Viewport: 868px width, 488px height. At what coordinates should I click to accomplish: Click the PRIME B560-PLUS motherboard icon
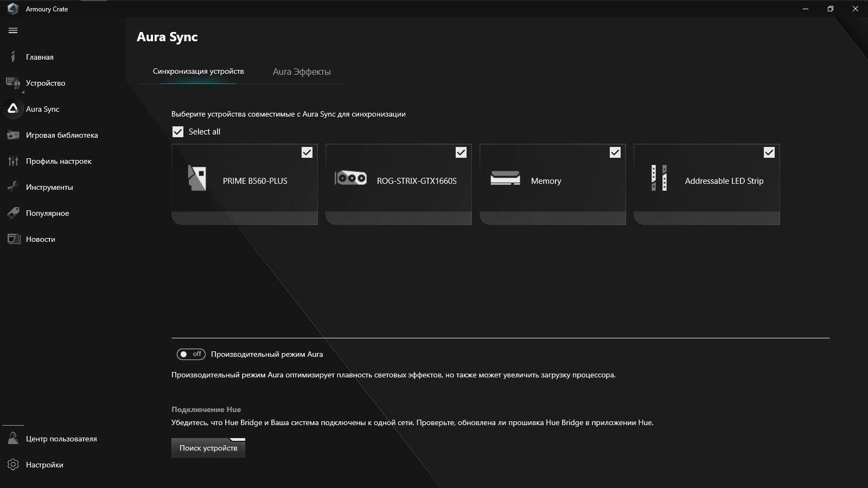click(196, 178)
